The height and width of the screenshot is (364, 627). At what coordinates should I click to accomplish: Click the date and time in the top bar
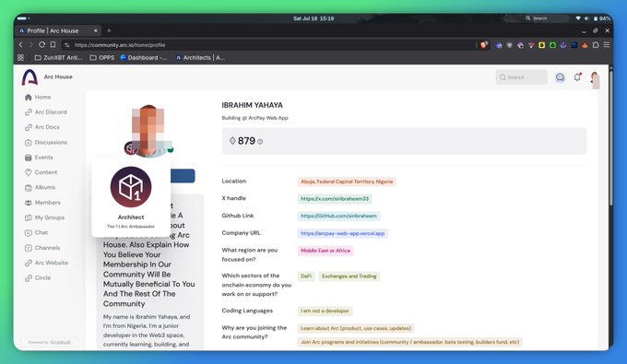click(x=313, y=18)
